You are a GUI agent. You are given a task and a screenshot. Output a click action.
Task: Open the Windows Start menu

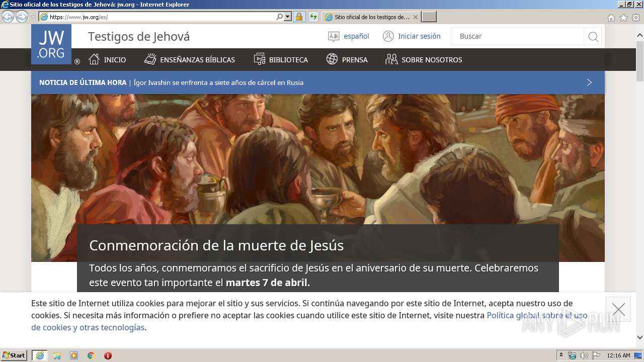(x=14, y=355)
